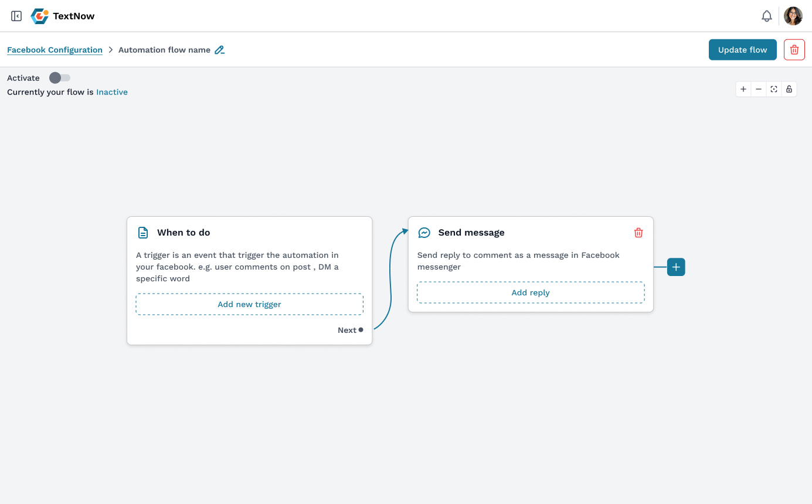The image size is (812, 504).
Task: Zoom out on the canvas
Action: click(759, 89)
